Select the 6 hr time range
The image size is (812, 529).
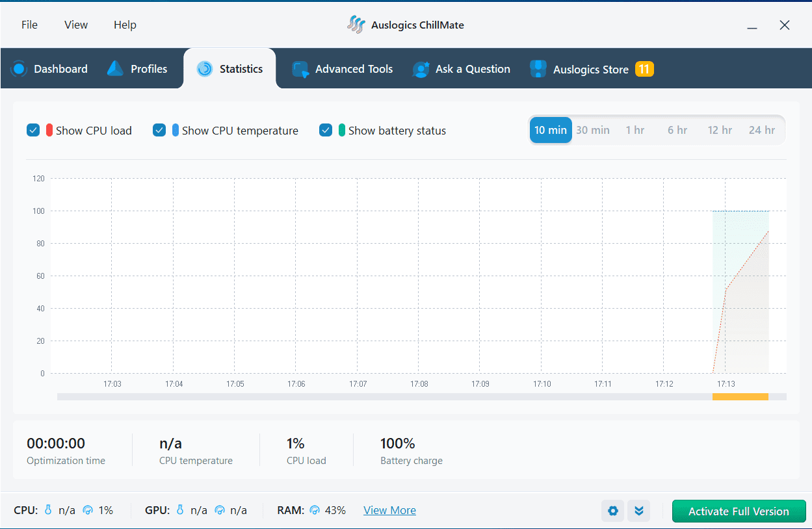coord(677,130)
